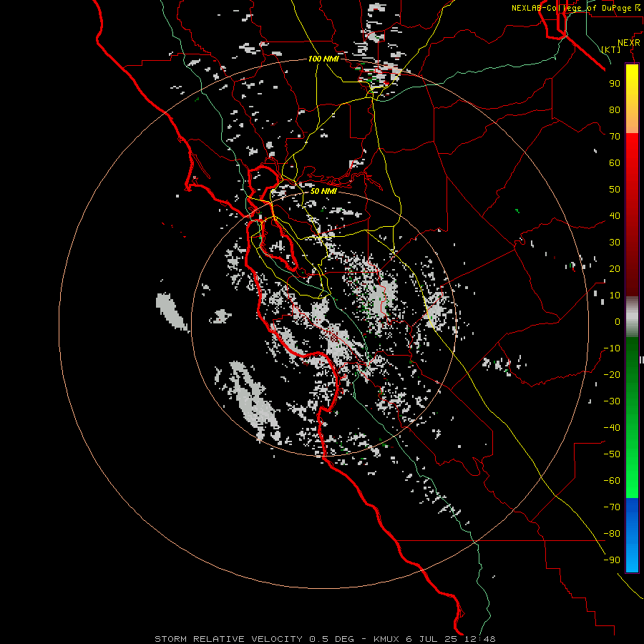Screen dimensions: 644x644
Task: Click the "-40" value on the scale
Action: click(612, 428)
